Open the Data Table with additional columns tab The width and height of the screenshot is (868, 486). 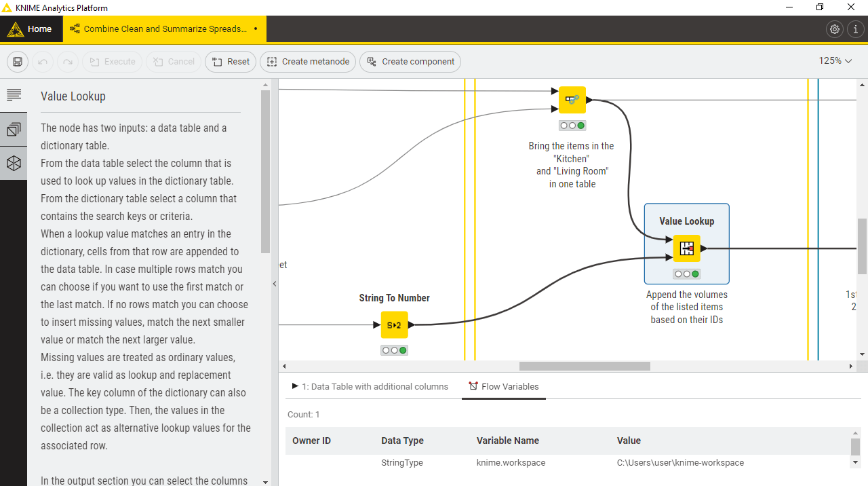(370, 386)
